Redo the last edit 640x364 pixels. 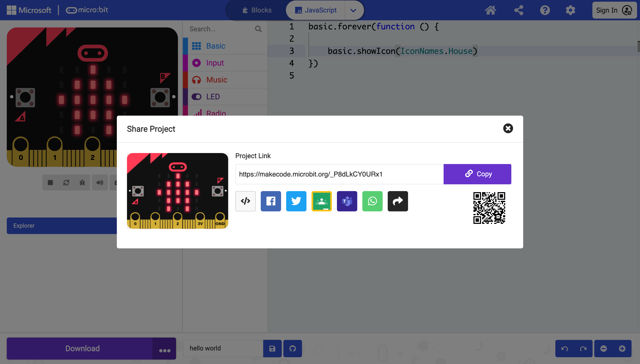pyautogui.click(x=583, y=348)
